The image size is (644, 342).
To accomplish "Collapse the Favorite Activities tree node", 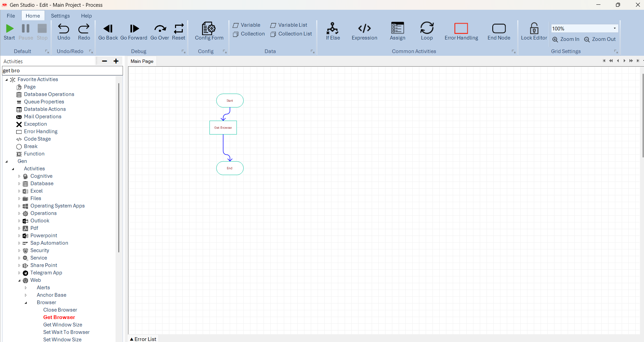I will (x=7, y=80).
